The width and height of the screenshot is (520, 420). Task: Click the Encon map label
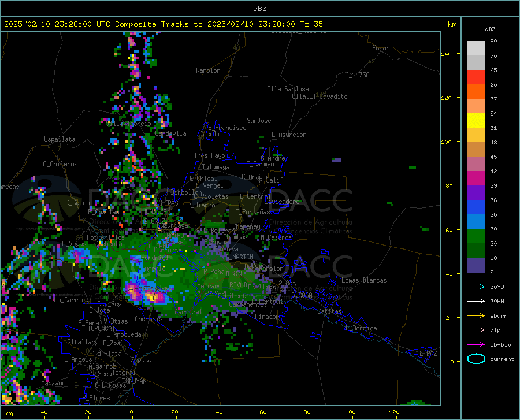coord(381,48)
